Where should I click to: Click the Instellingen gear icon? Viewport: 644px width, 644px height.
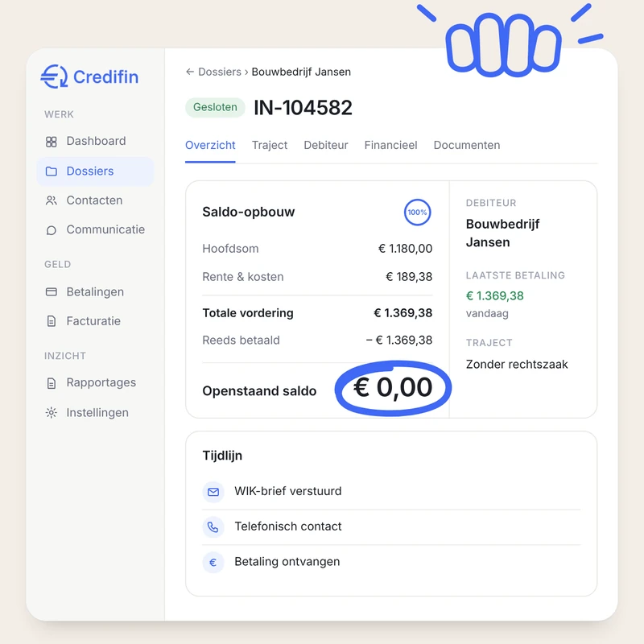pos(52,412)
